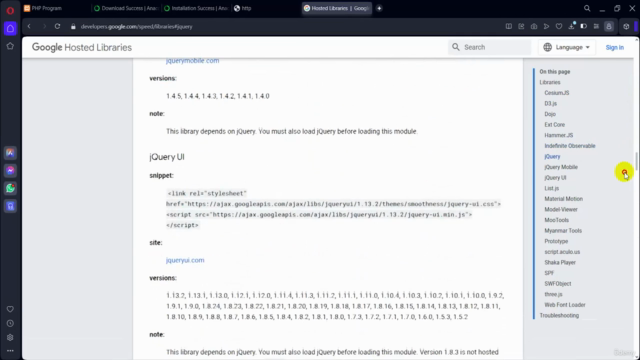The image size is (640, 360).
Task: Click the padlock site security icon
Action: [73, 27]
